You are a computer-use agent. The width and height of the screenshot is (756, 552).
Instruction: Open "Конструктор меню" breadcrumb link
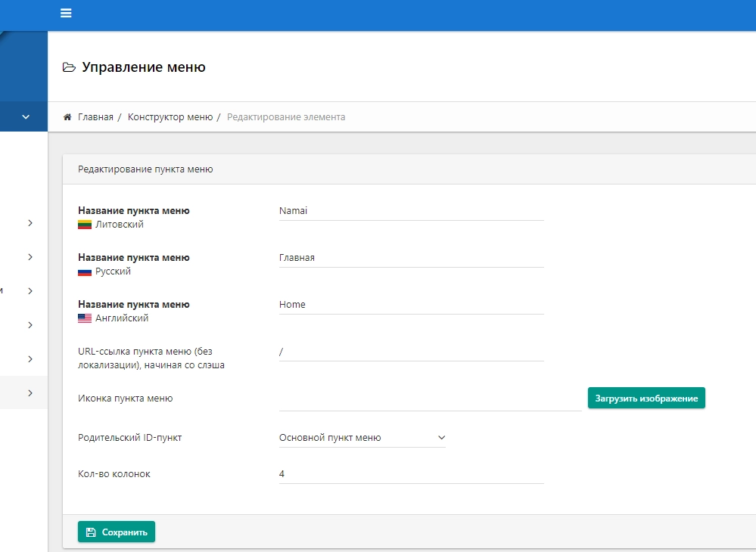[x=170, y=117]
